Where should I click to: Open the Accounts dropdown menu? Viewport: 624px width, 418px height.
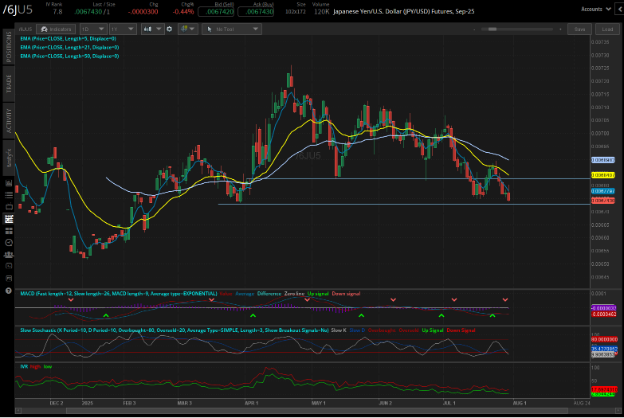point(598,8)
